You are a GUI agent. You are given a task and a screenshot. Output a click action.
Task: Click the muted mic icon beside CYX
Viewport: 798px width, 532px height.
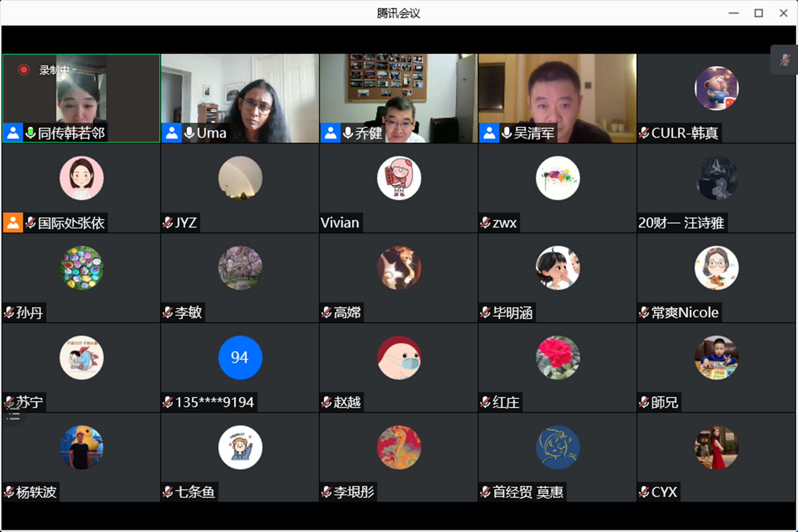[x=644, y=492]
